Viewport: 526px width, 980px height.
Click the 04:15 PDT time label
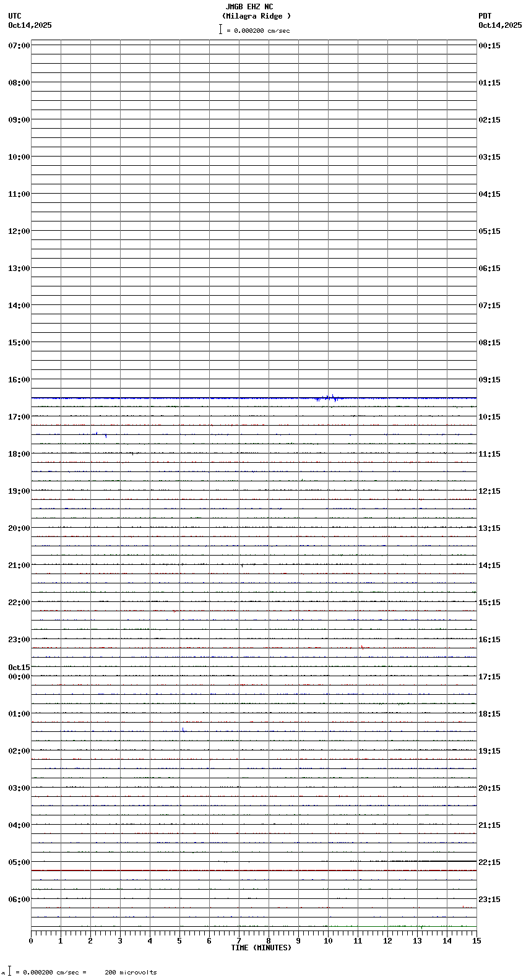(x=489, y=194)
